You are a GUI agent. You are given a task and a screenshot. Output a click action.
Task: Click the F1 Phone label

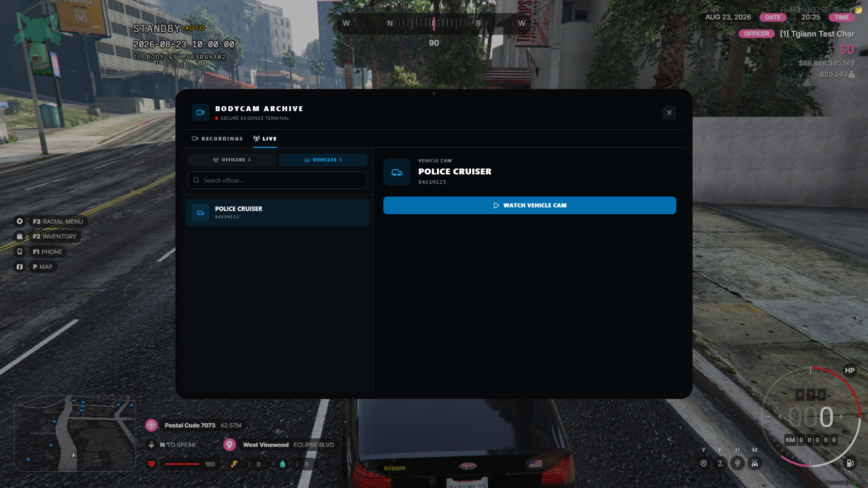point(47,252)
